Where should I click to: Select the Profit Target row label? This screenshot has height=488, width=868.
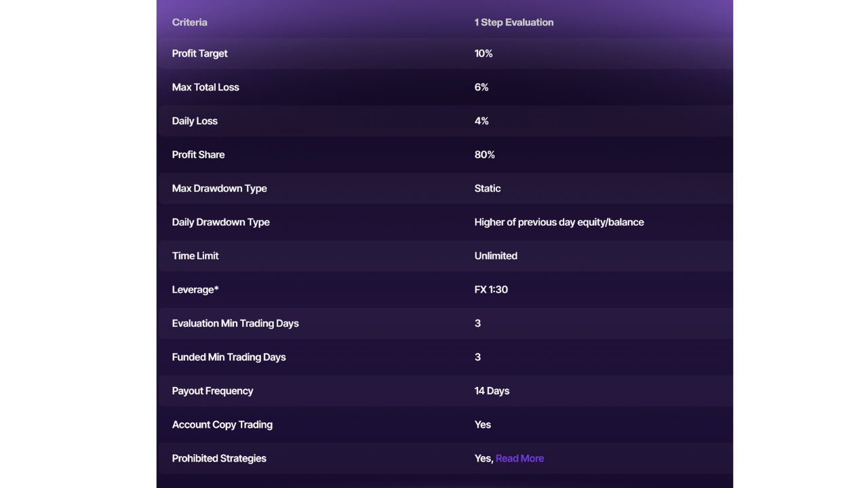click(x=199, y=54)
